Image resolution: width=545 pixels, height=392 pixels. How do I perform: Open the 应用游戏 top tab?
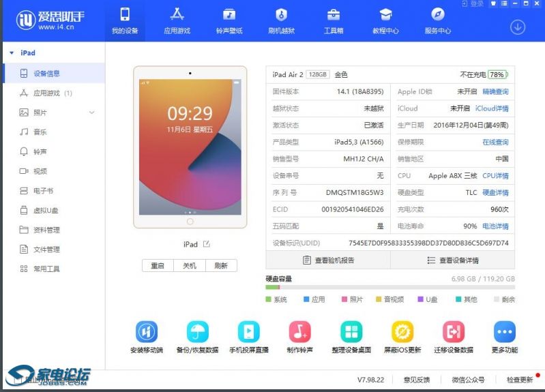177,21
